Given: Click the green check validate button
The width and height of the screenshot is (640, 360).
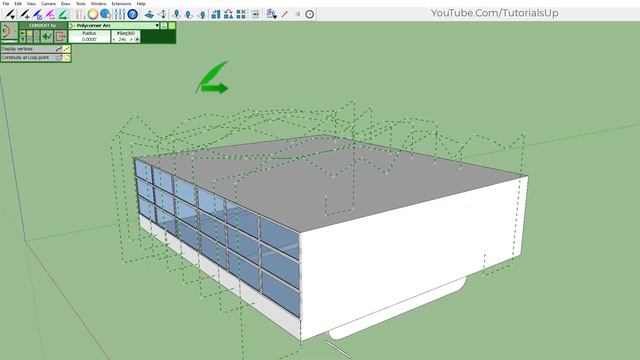Looking at the screenshot, I should pos(47,37).
